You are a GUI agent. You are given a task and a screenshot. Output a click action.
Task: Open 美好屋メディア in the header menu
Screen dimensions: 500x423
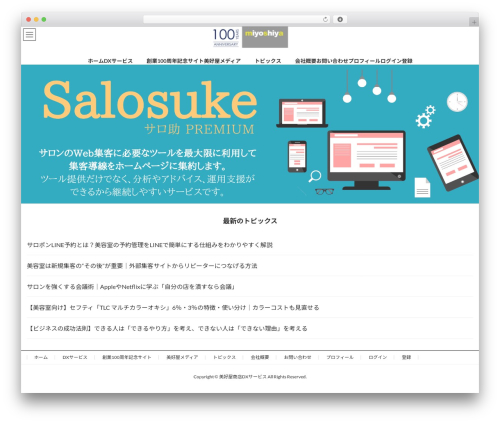222,61
